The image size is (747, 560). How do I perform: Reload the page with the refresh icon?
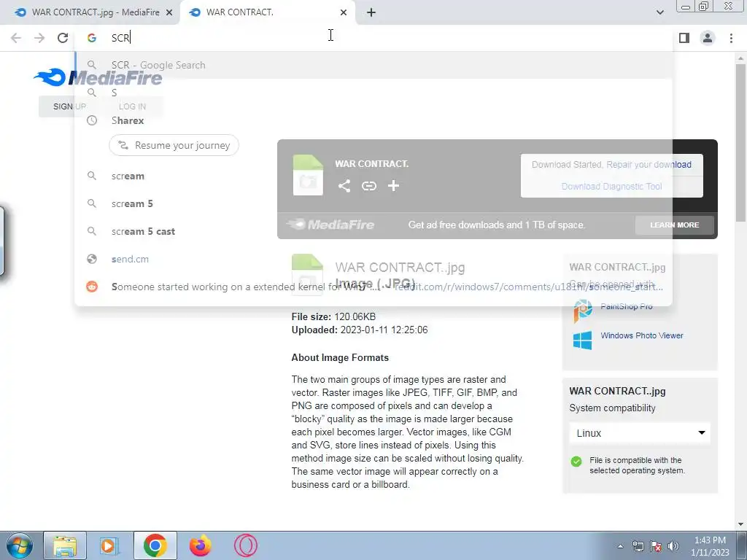coord(63,38)
